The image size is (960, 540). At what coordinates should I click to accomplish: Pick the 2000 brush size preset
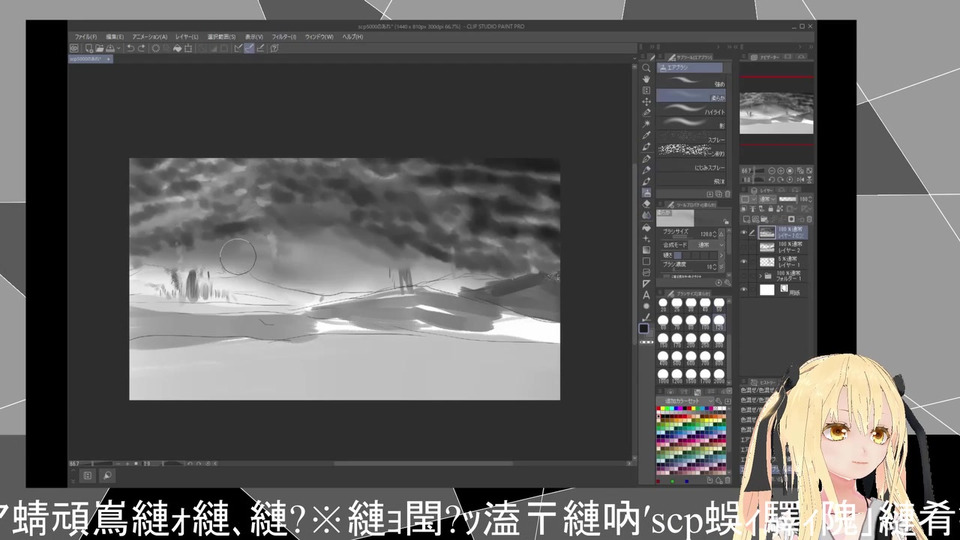[719, 375]
